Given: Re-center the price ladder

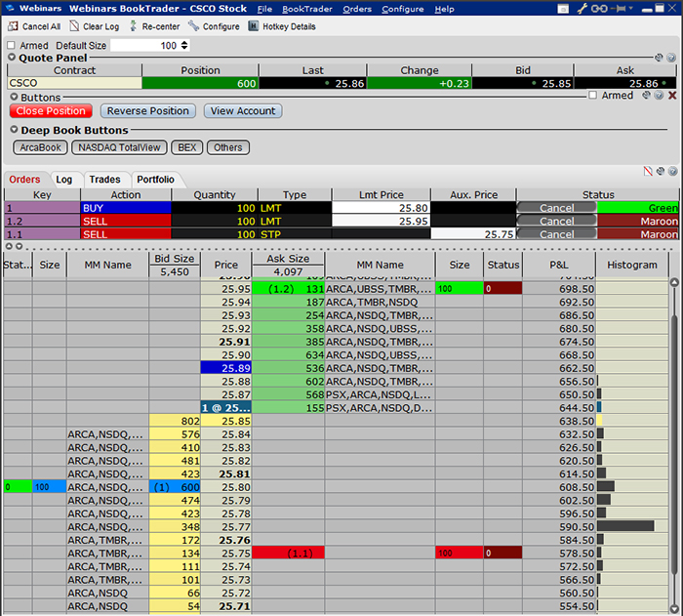Looking at the screenshot, I should [154, 26].
